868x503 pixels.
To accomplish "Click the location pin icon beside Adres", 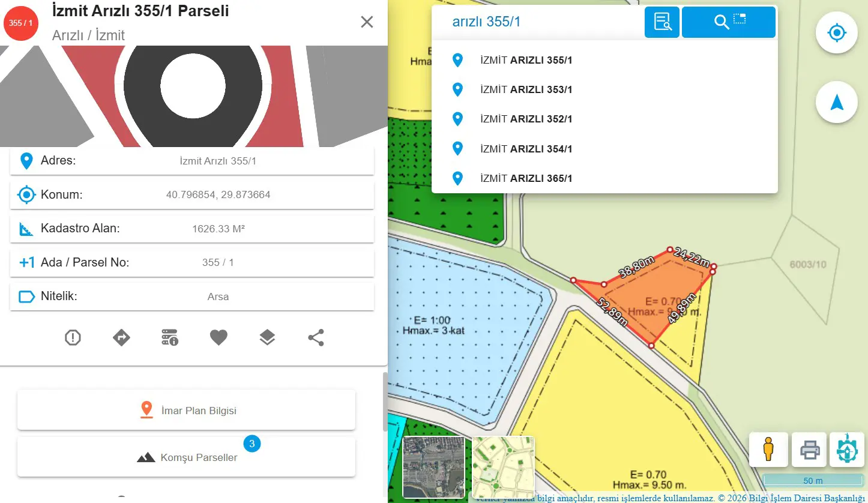I will click(x=26, y=161).
